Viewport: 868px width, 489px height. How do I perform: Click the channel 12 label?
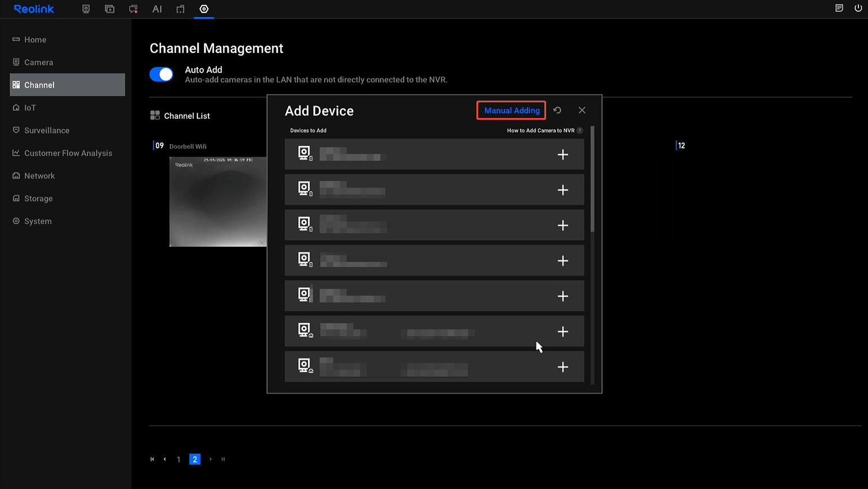coord(681,146)
